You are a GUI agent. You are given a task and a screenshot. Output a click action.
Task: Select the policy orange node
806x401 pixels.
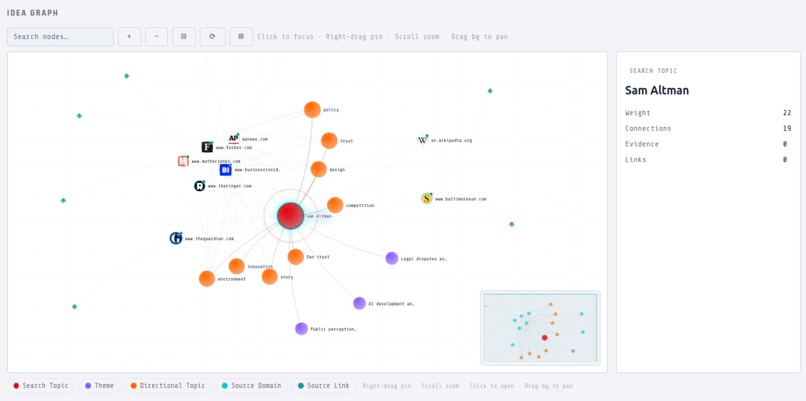coord(312,110)
